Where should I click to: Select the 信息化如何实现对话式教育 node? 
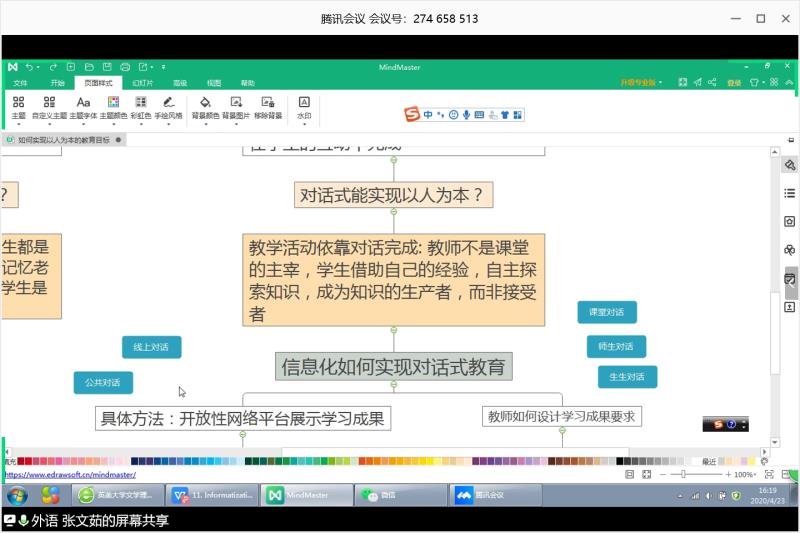coord(394,366)
